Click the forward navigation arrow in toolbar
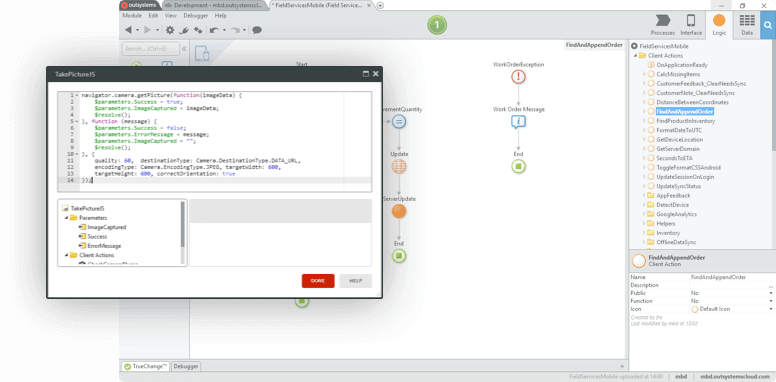This screenshot has height=382, width=776. (147, 30)
